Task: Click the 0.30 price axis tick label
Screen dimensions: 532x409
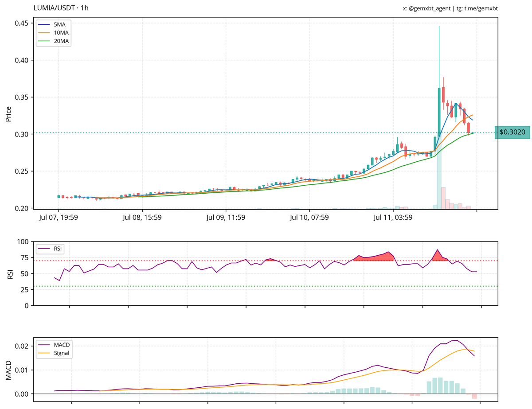Action: [22, 134]
